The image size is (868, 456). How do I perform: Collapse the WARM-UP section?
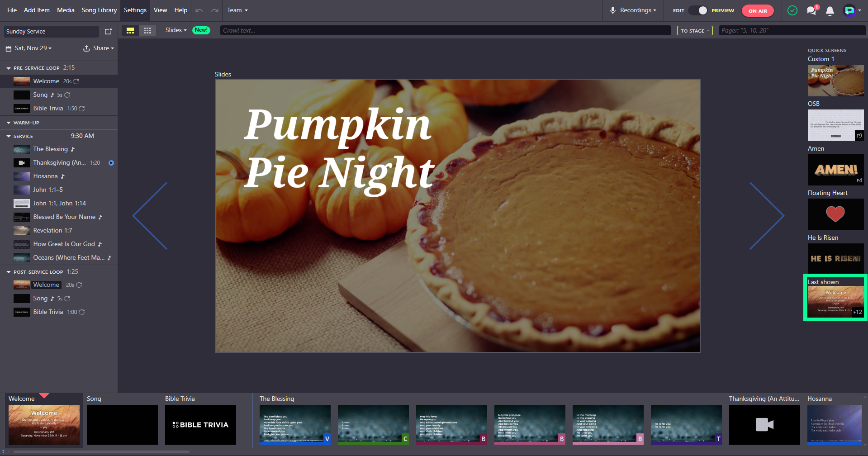click(x=9, y=123)
